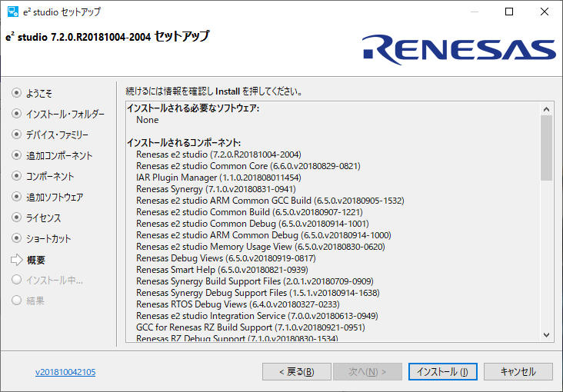
Task: Click the 結果 step radio indicator
Action: pos(16,301)
